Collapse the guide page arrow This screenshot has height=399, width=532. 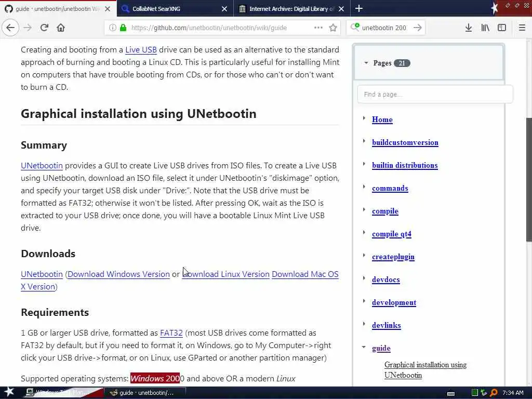click(x=364, y=347)
